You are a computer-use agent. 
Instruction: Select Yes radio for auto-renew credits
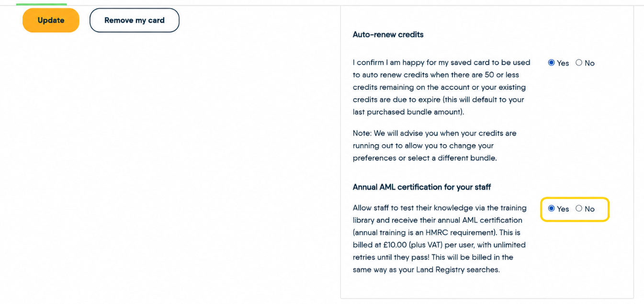[x=551, y=63]
